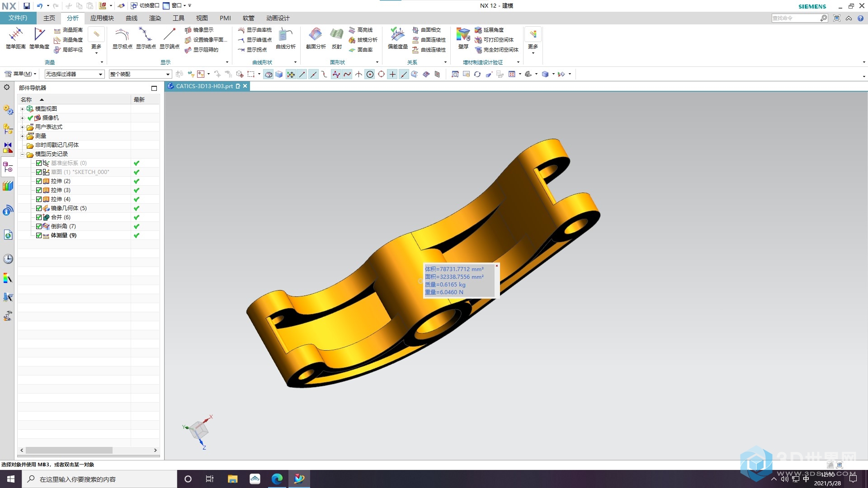Close the measurement result popup
The height and width of the screenshot is (488, 868).
496,266
